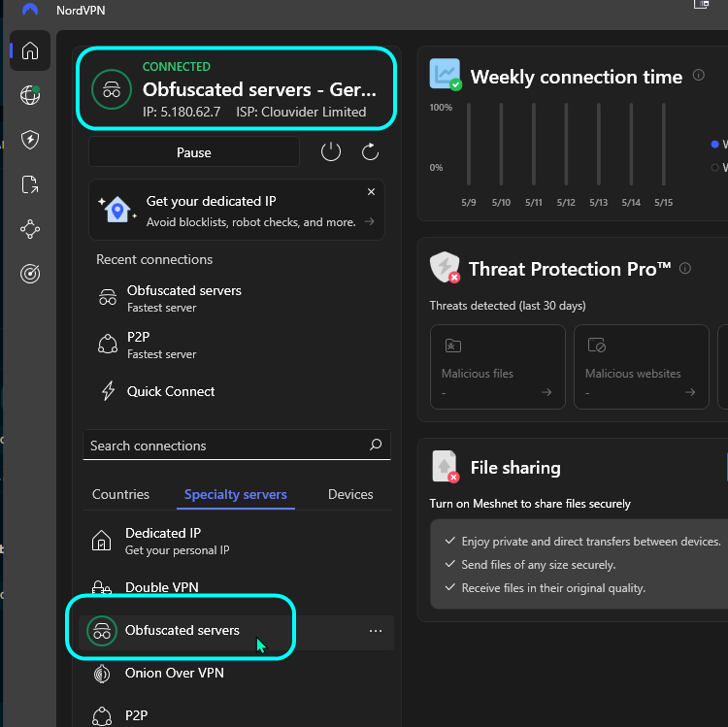Click the Threat Protection Pro shield icon
The image size is (728, 727).
point(445,267)
